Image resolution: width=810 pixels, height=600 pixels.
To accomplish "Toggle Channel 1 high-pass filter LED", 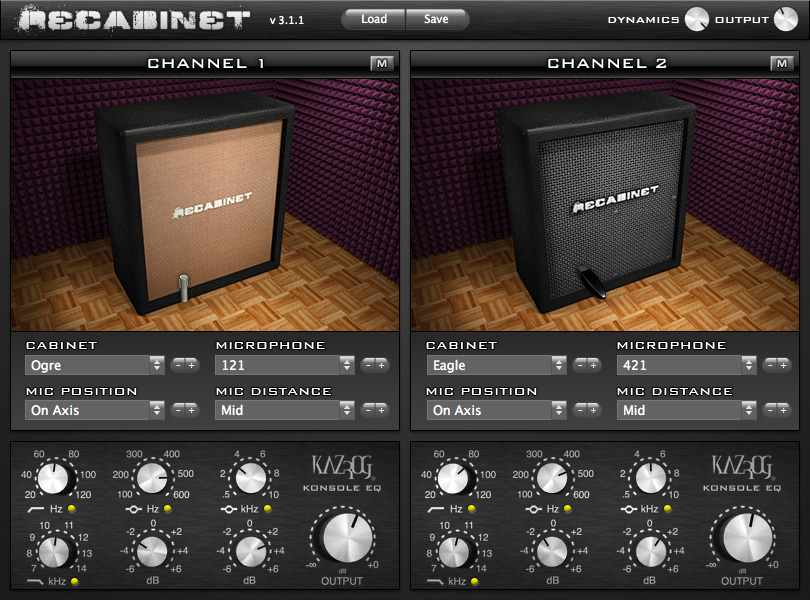I will coord(72,509).
